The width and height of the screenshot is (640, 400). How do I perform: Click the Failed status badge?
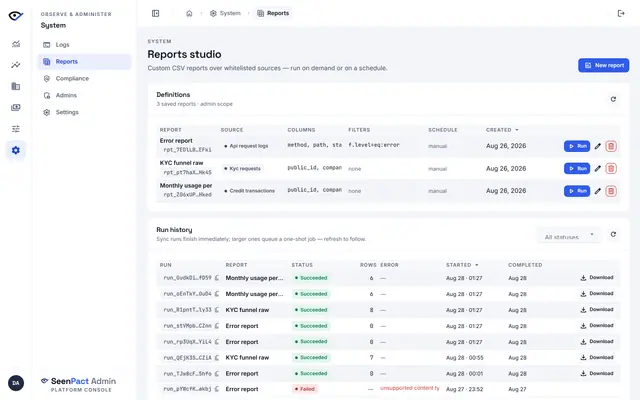[x=305, y=389]
